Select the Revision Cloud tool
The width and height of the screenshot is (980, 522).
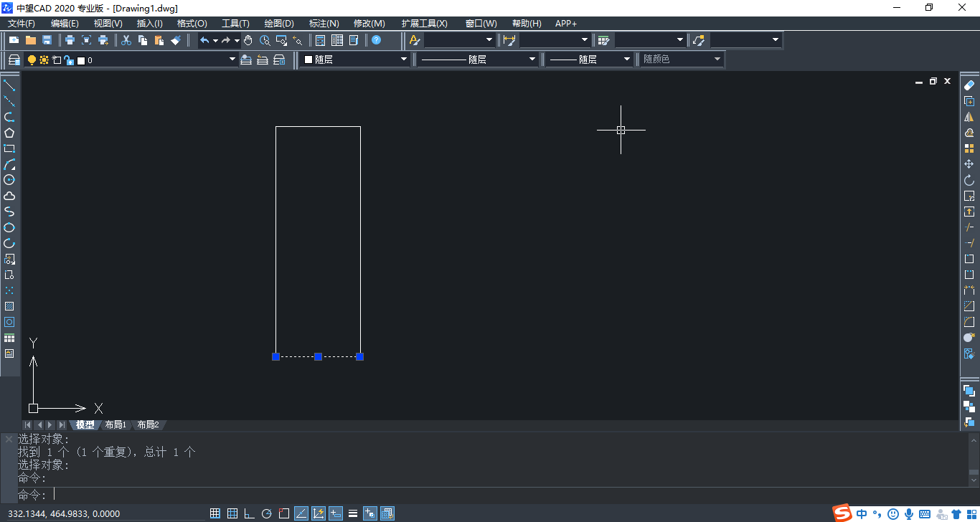click(9, 196)
